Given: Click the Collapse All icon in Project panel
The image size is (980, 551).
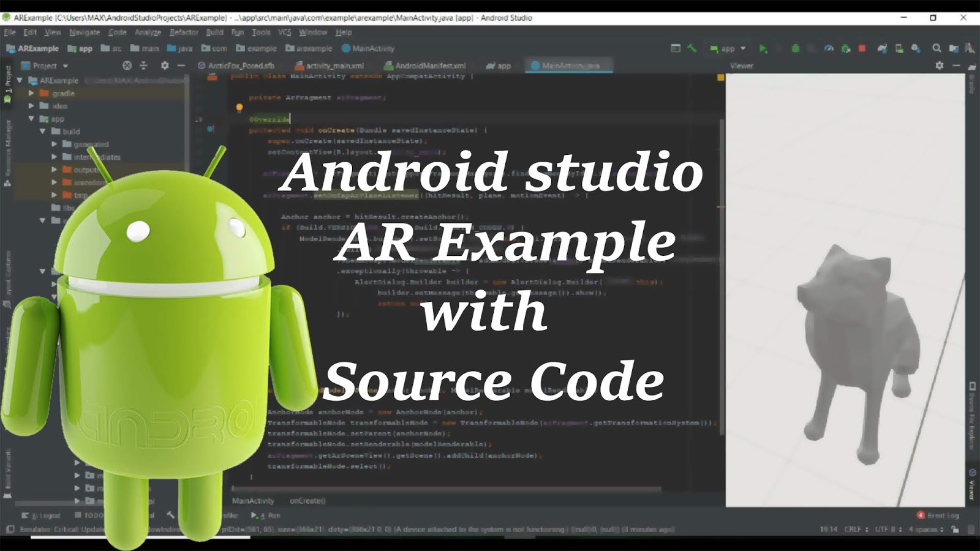Looking at the screenshot, I should click(144, 66).
